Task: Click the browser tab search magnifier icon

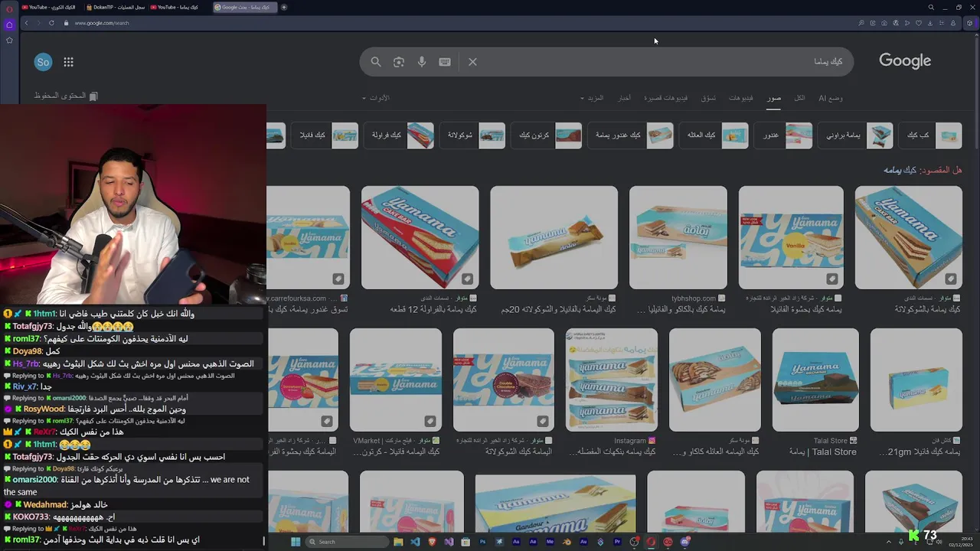Action: 931,7
